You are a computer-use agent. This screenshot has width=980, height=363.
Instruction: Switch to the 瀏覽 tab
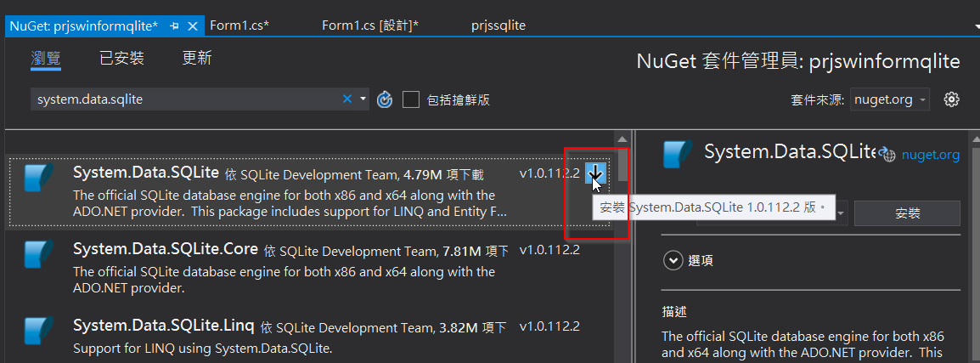[x=46, y=58]
